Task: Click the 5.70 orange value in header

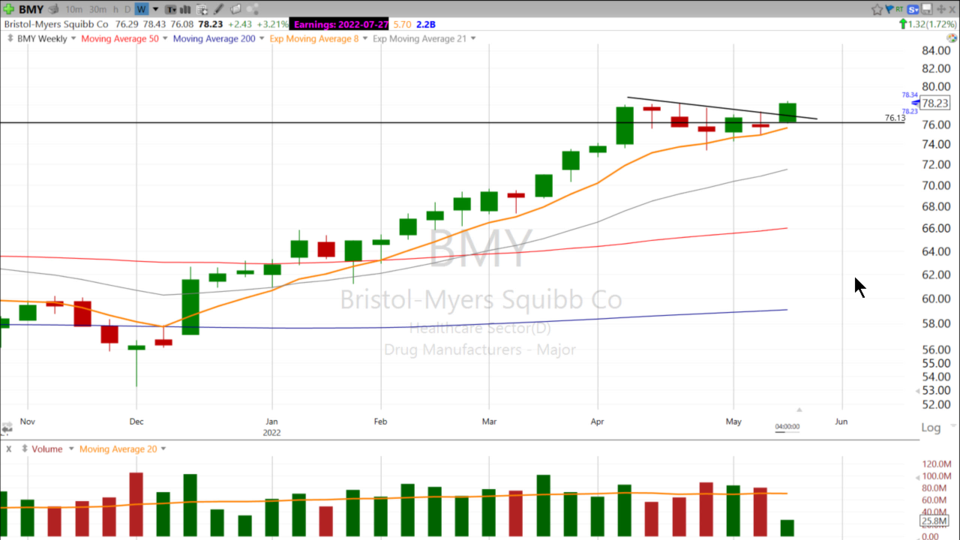Action: click(x=402, y=24)
